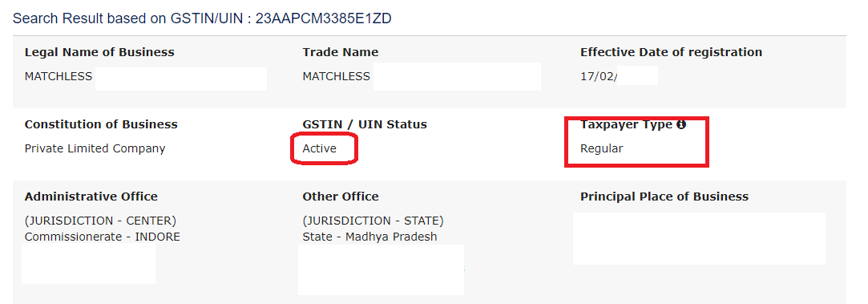
Task: Click the Constitution of Business label
Action: [x=101, y=124]
